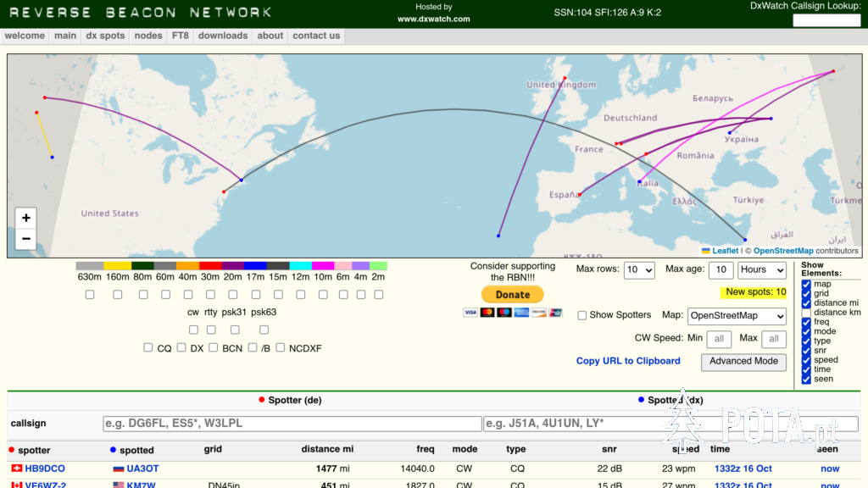This screenshot has height=488, width=868.
Task: Uncheck the snr element checkbox
Action: point(806,350)
